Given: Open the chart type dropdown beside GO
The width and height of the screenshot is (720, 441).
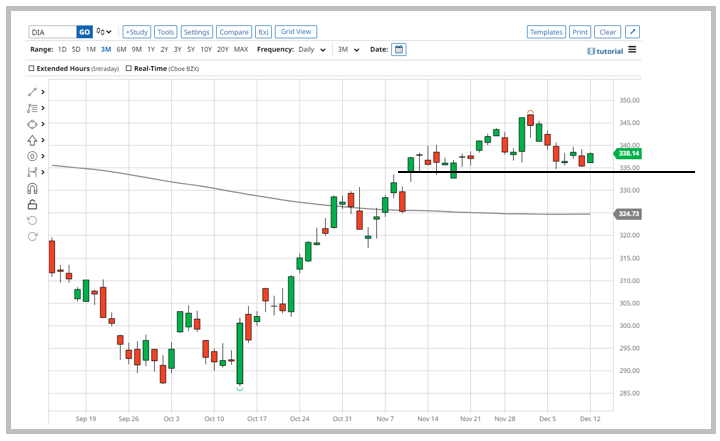Looking at the screenshot, I should [102, 32].
